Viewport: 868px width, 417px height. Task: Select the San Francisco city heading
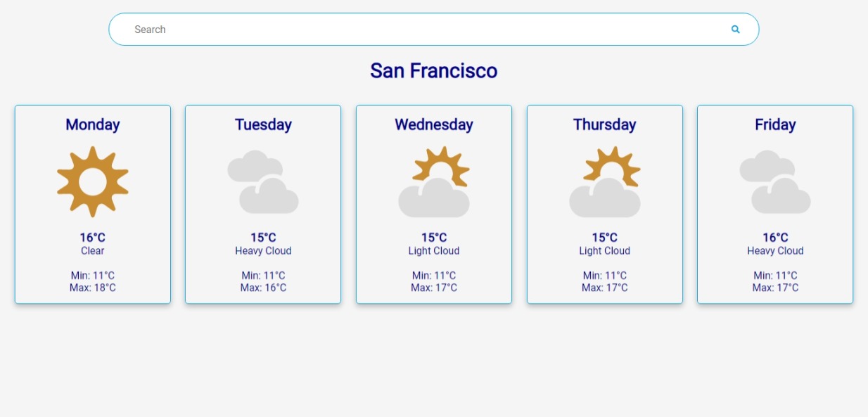coord(433,70)
